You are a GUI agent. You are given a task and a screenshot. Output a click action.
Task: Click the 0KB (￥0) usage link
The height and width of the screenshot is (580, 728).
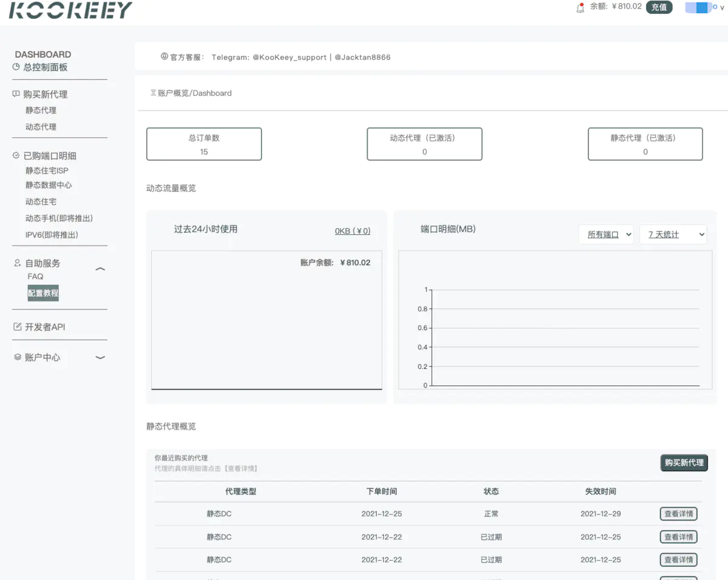point(352,231)
